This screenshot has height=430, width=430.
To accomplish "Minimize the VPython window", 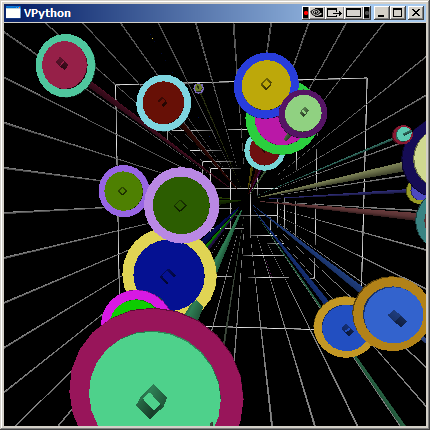I will 381,13.
